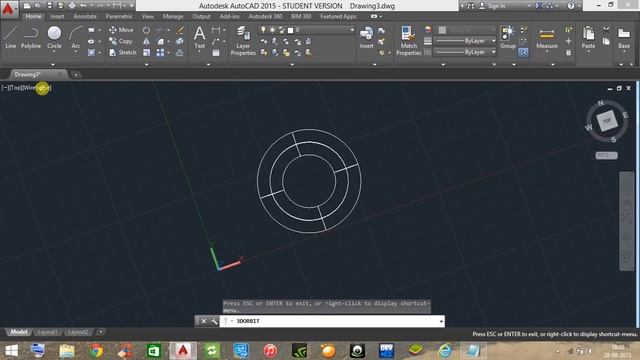Pick the Rectangle draw icon

tap(91, 30)
